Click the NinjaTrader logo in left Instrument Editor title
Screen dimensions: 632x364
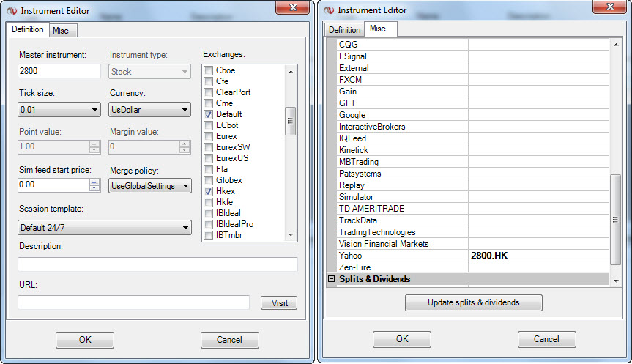[12, 11]
